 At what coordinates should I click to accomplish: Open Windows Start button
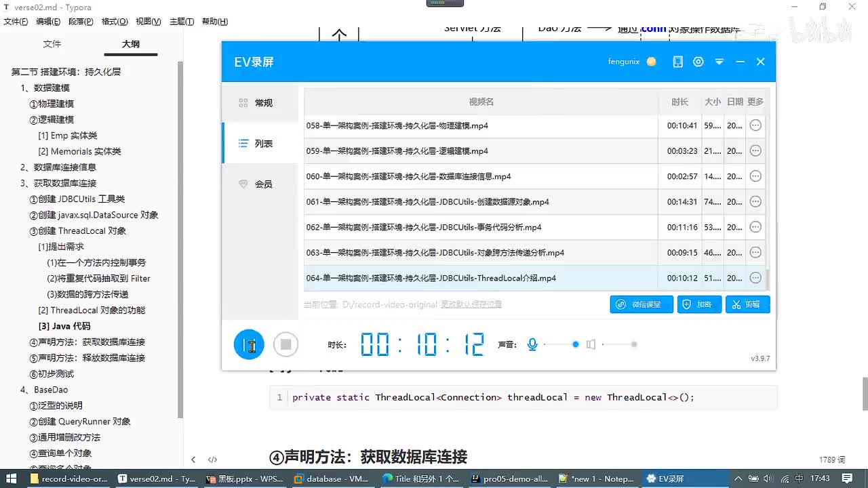tap(12, 479)
